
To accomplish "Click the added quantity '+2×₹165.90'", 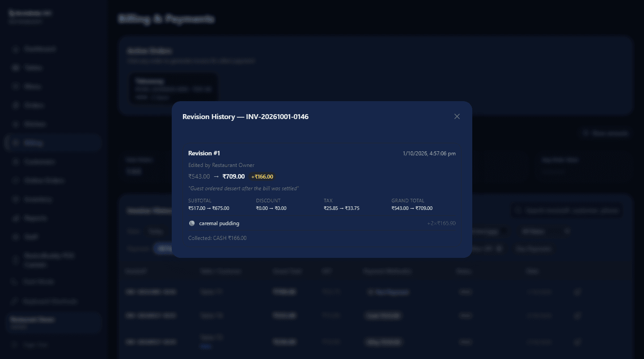I will pos(441,223).
